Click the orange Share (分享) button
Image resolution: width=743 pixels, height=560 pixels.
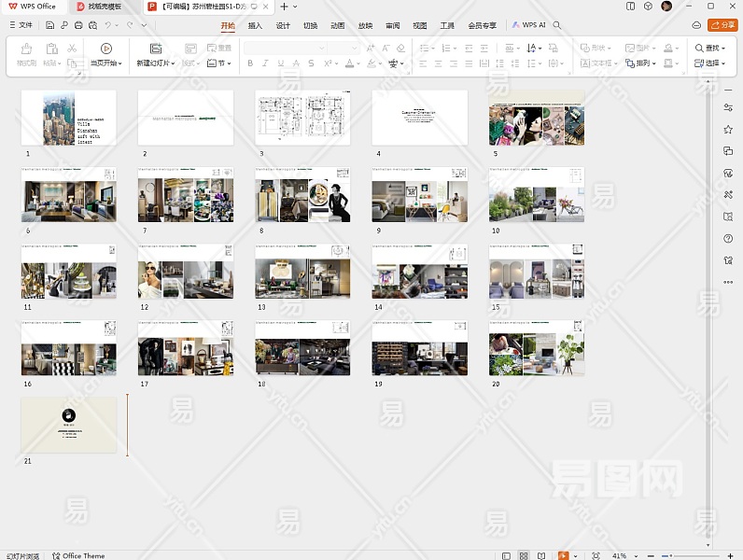point(722,25)
